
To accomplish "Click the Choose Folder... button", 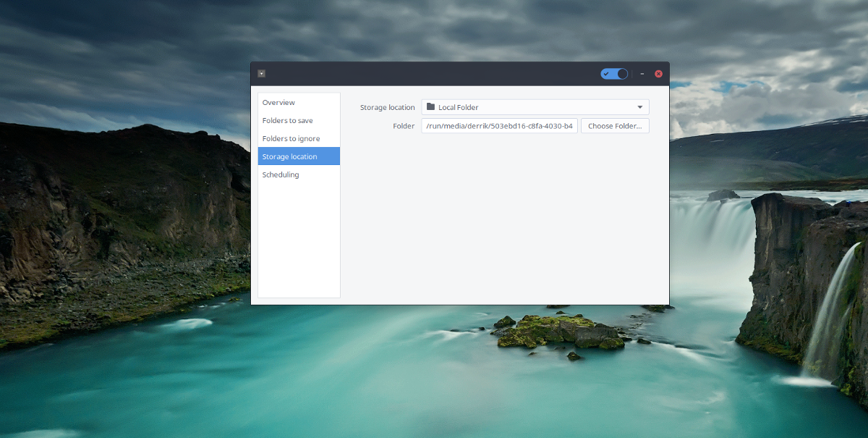I will (x=615, y=126).
